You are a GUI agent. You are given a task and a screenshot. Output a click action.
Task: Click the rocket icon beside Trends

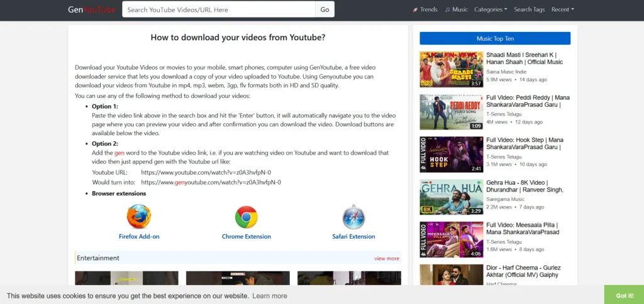[x=415, y=9]
